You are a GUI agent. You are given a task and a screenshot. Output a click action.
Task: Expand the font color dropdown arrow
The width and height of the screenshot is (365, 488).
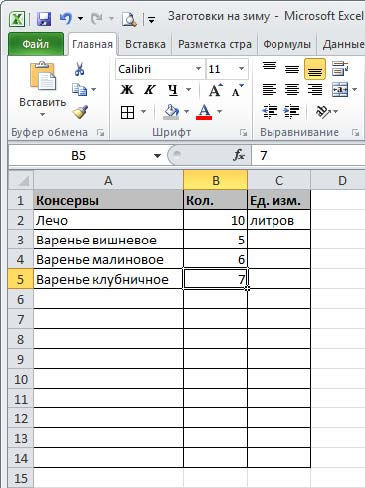tap(219, 112)
